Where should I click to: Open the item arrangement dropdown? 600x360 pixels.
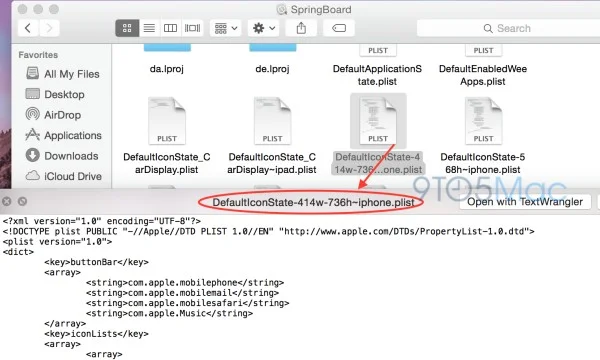[225, 28]
